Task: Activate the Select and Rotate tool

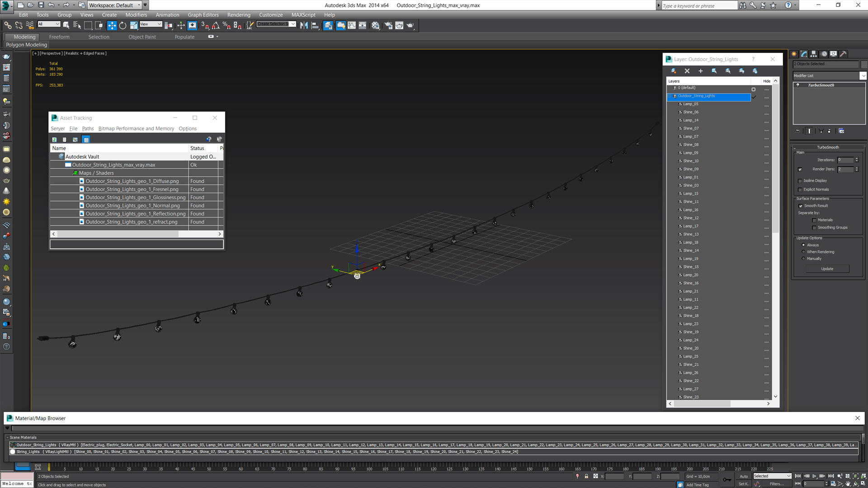Action: (123, 25)
